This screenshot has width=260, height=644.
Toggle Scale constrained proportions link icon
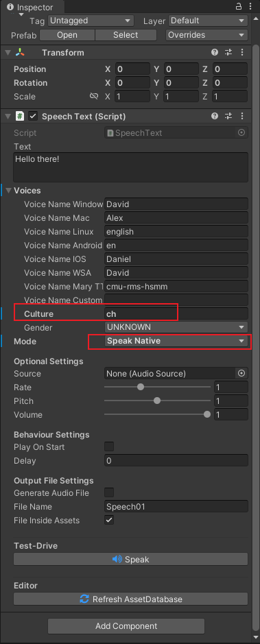pos(94,96)
